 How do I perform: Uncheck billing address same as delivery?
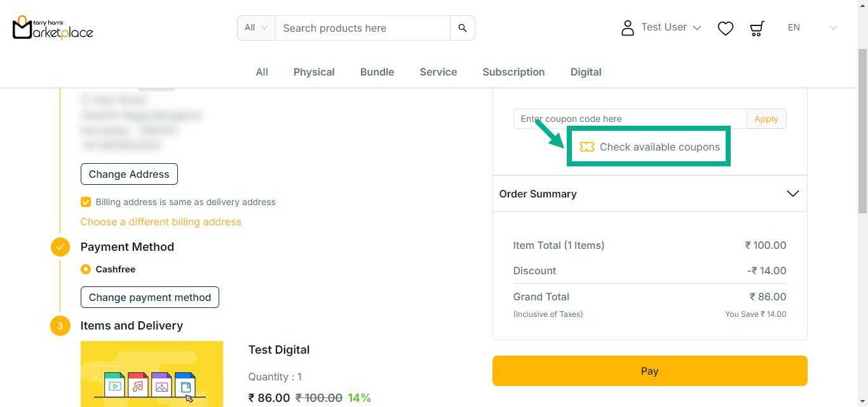(86, 202)
